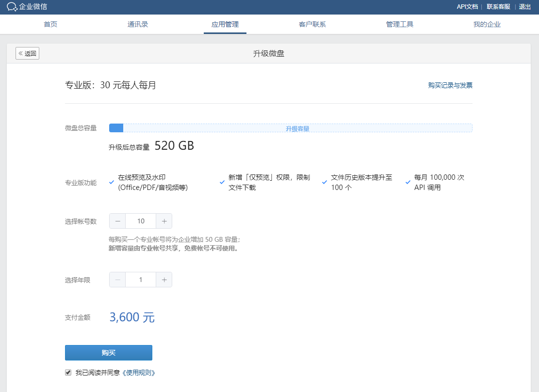539x392 pixels.
Task: Click the 文件历史版本提升至 100 个 feature text
Action: pos(361,182)
